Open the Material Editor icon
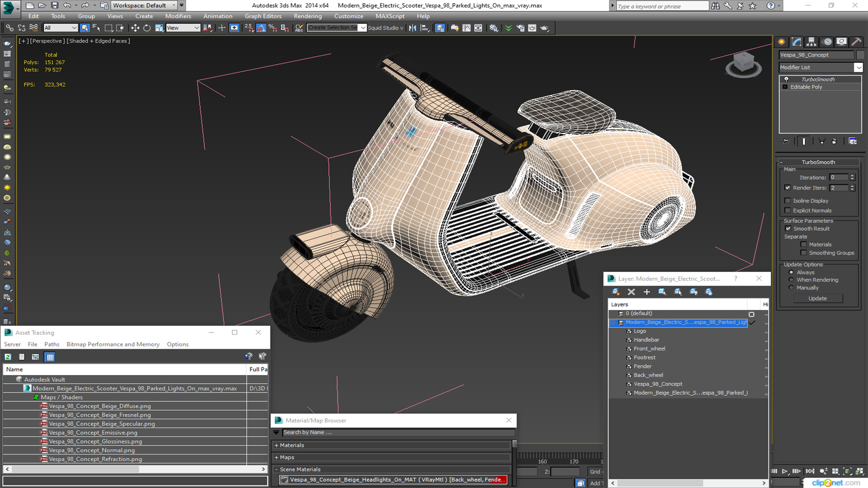 point(493,28)
